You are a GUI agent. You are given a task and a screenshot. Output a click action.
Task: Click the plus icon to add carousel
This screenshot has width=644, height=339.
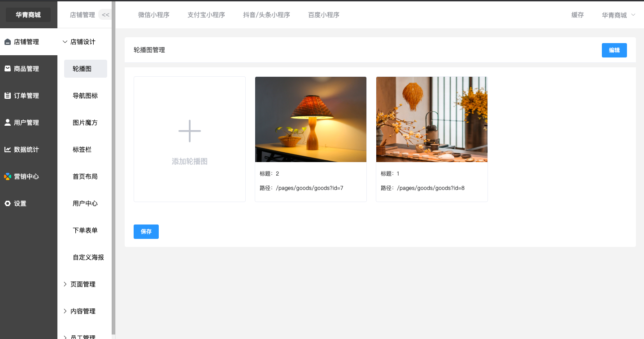190,131
